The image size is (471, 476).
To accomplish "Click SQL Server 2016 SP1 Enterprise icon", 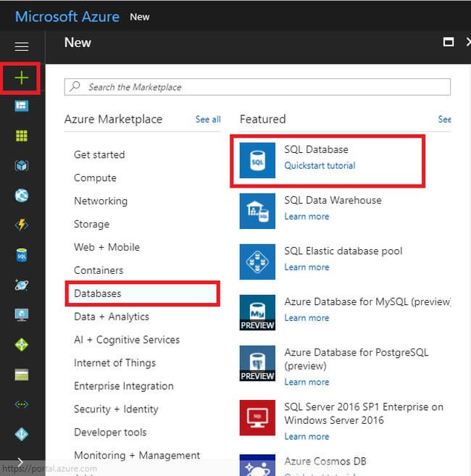I will (x=257, y=417).
